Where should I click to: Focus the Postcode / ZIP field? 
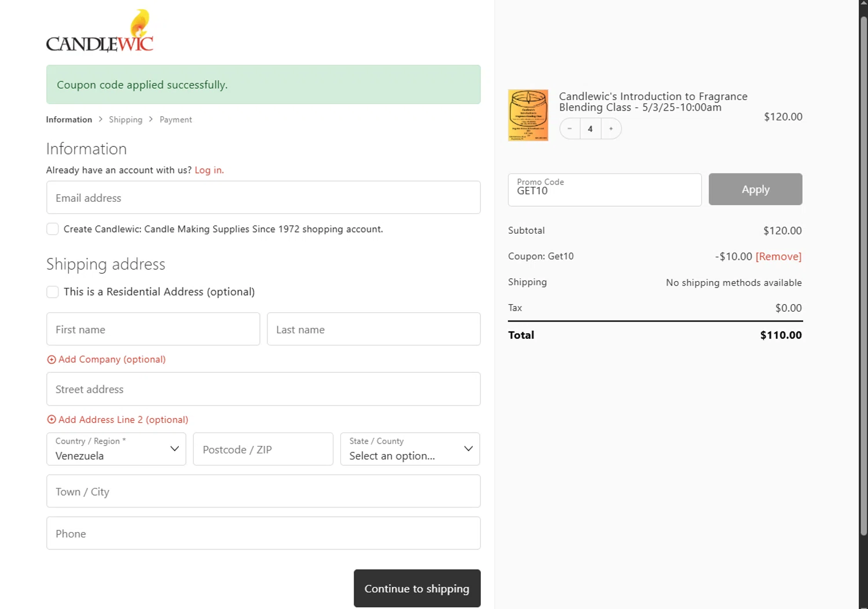pyautogui.click(x=263, y=449)
